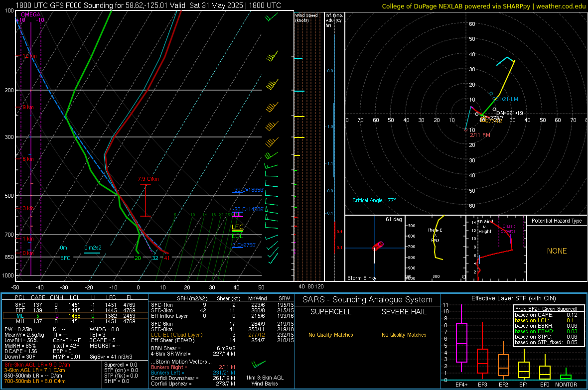The height and width of the screenshot is (390, 588).
Task: Click the SARS - Sounding Analogue System title
Action: (367, 300)
